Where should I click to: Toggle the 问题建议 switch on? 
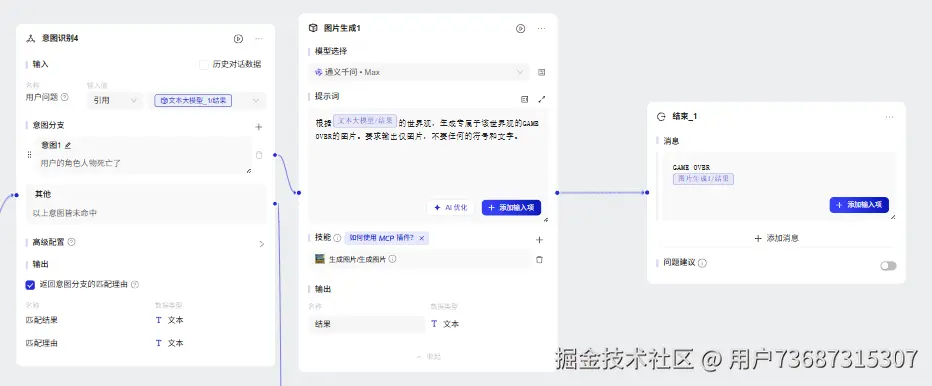coord(888,266)
